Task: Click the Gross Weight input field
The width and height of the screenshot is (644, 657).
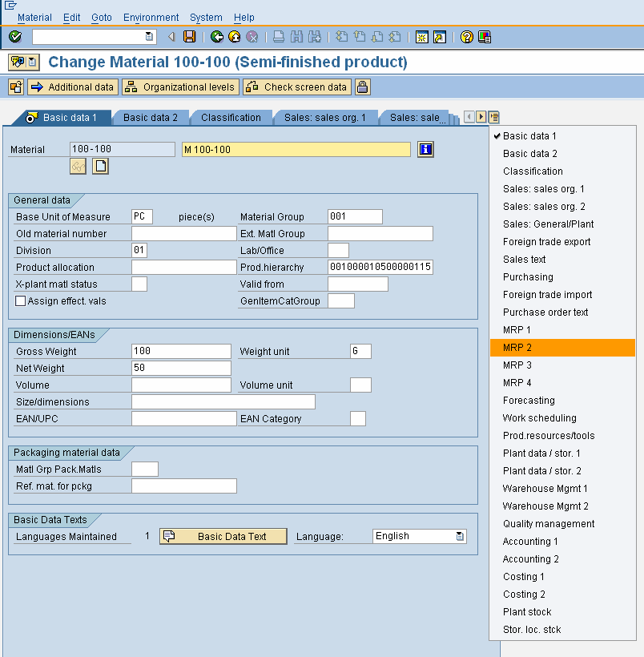Action: click(181, 351)
